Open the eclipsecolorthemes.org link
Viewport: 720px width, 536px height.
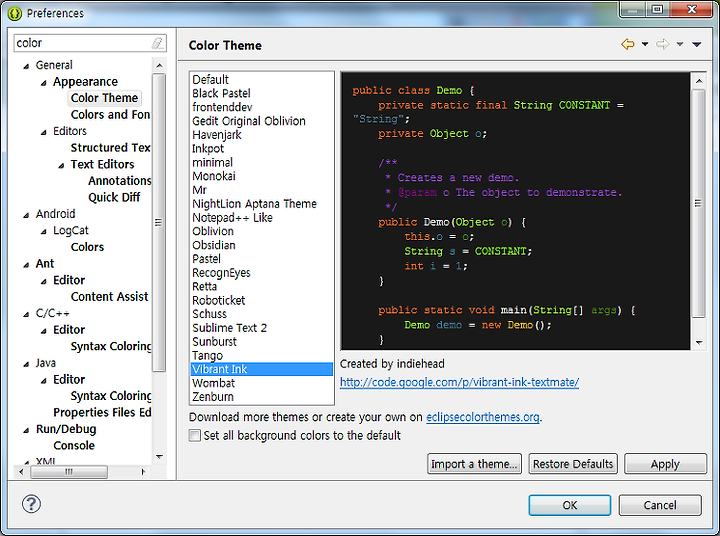[483, 417]
